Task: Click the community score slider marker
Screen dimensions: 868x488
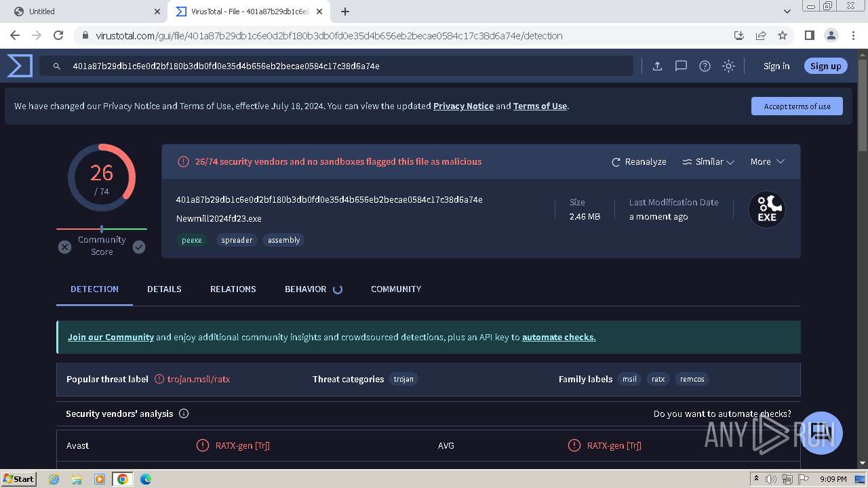Action: (102, 229)
